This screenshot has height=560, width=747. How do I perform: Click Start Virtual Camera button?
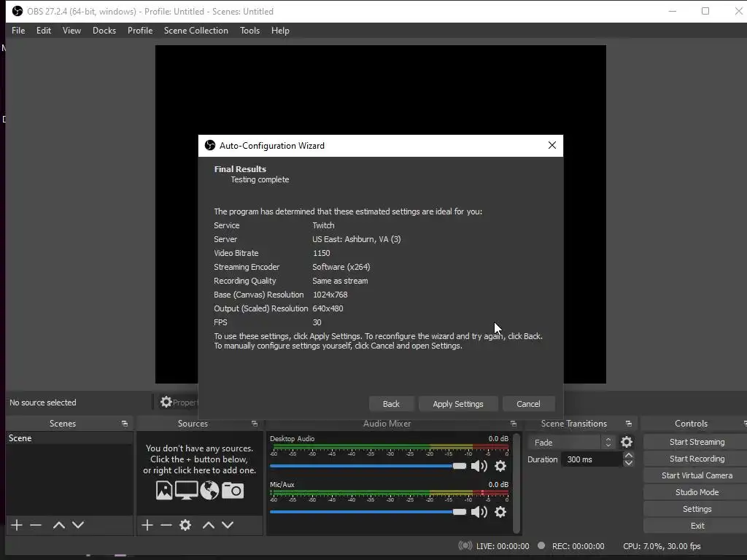[x=697, y=475]
